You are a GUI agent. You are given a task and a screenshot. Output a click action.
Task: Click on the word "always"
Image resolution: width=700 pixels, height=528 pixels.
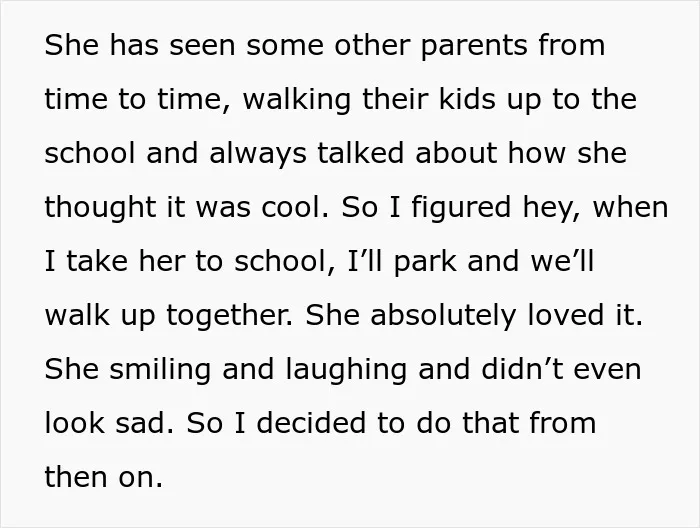(x=258, y=154)
